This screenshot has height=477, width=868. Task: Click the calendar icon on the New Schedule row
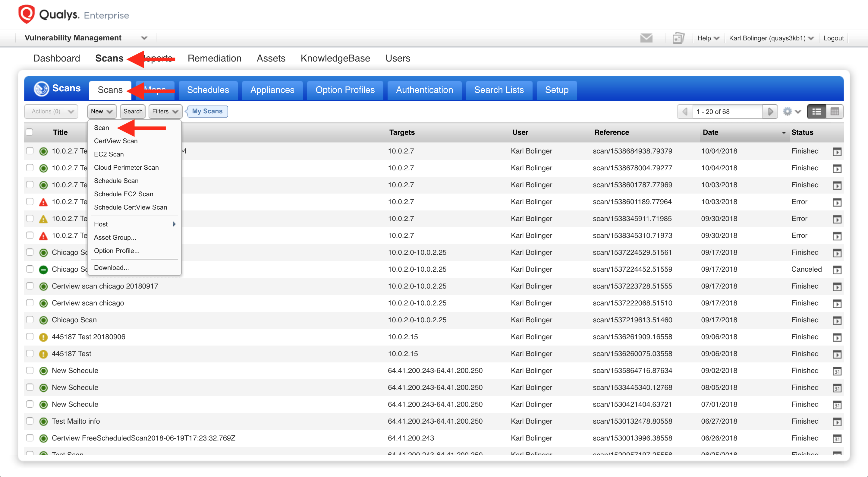(x=838, y=371)
